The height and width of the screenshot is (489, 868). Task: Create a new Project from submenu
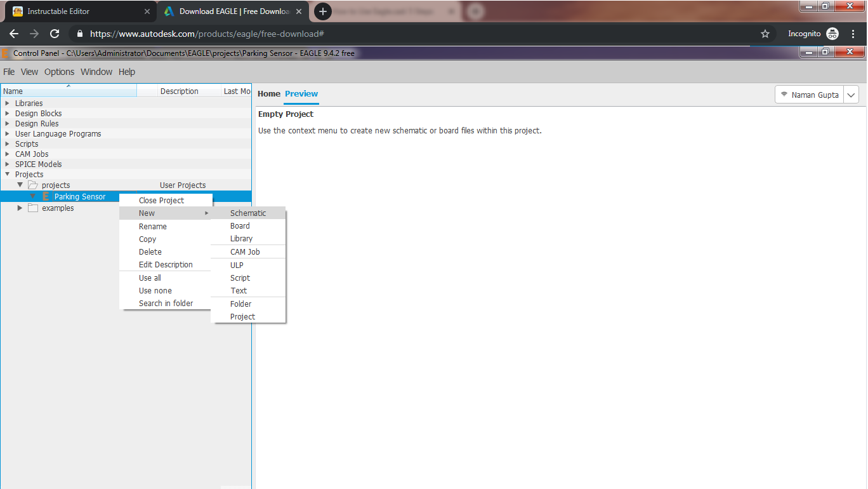click(x=249, y=317)
